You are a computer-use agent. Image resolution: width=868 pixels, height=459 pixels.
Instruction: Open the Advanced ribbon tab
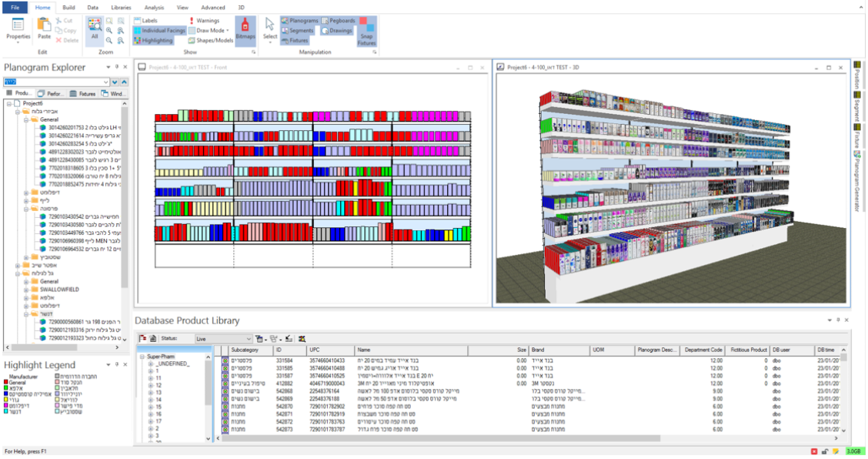click(212, 8)
